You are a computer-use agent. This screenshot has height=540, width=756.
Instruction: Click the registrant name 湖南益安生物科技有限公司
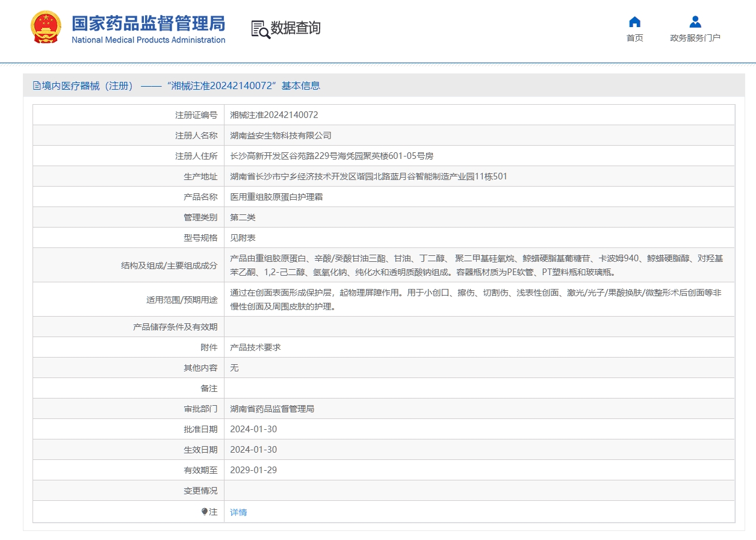280,135
